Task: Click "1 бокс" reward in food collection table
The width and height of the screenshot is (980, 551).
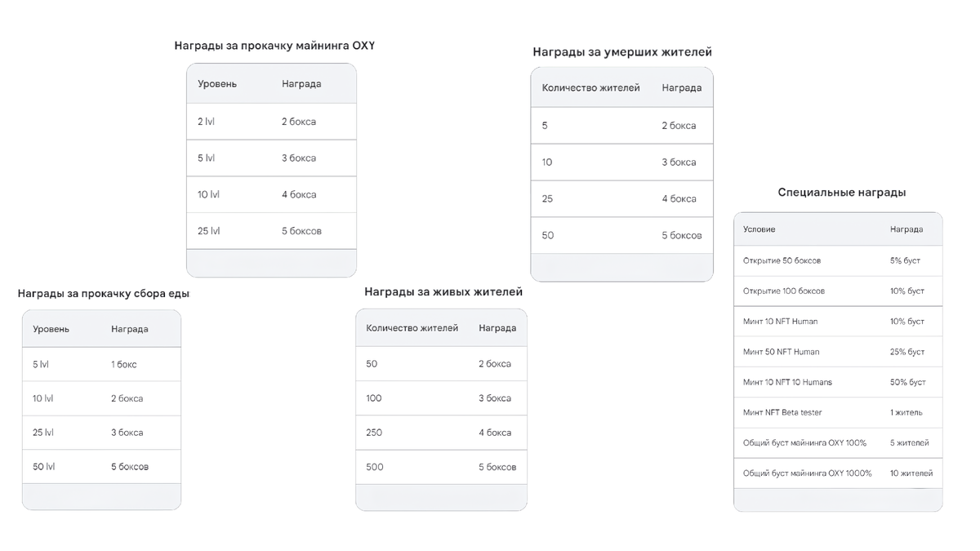Action: [124, 364]
